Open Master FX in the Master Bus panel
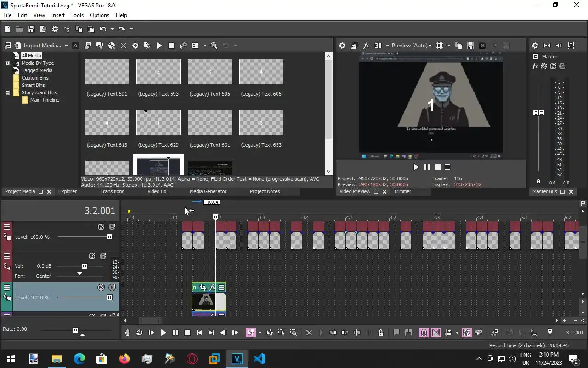This screenshot has height=368, width=588. 535,66
